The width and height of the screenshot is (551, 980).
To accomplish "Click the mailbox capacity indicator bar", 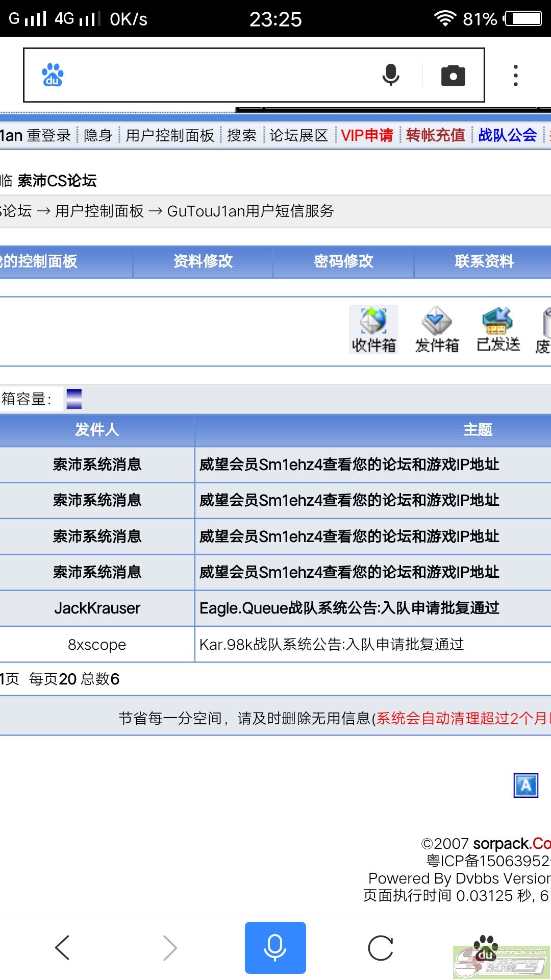I will (x=74, y=399).
